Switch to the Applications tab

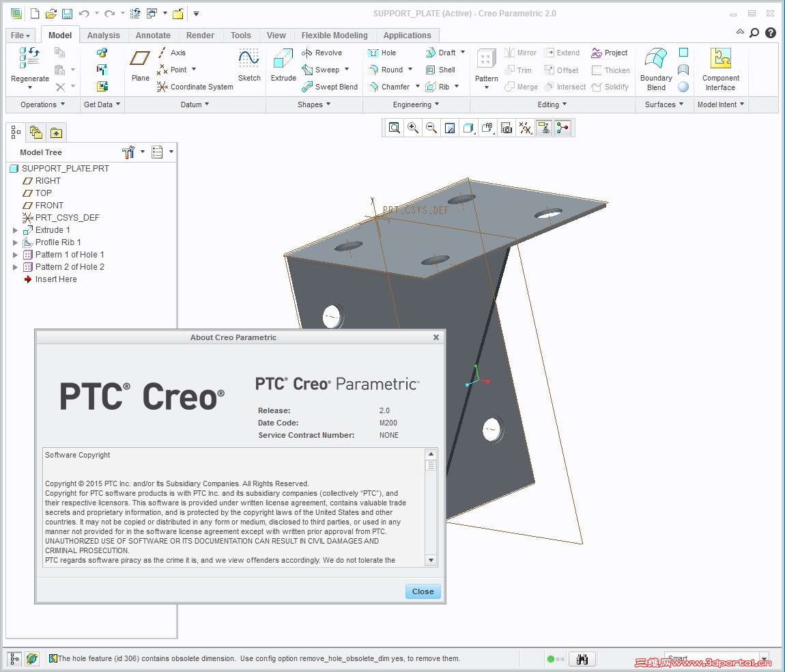tap(407, 36)
